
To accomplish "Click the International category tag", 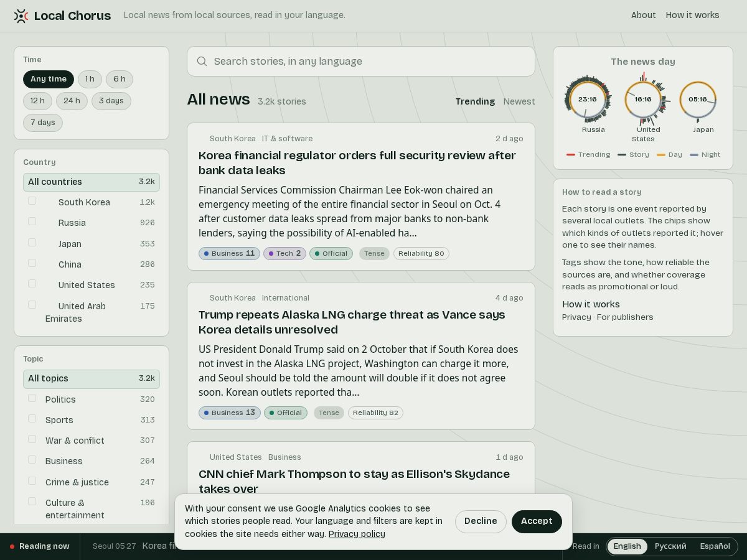I will pos(286,298).
